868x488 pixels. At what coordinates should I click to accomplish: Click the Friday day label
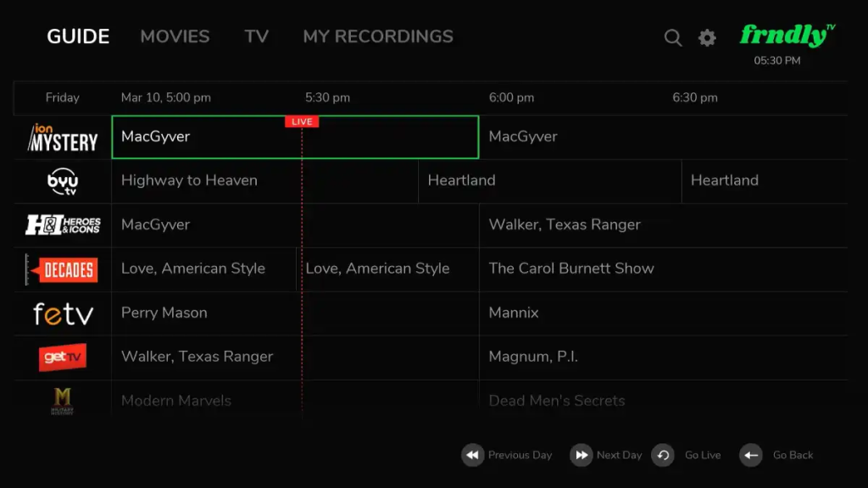[63, 98]
